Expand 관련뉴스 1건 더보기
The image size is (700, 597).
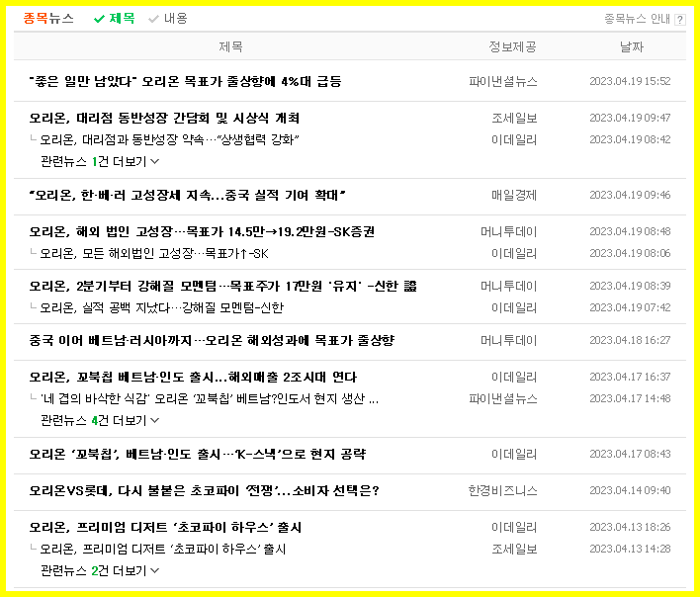tap(100, 161)
